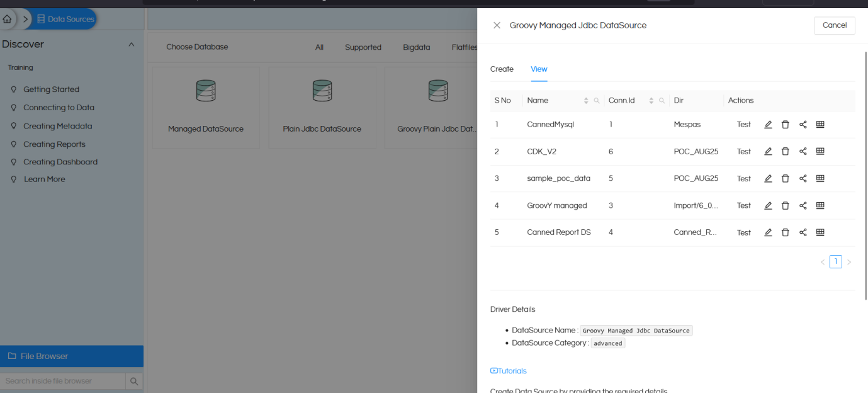Go to previous page in pagination
The height and width of the screenshot is (393, 868).
pyautogui.click(x=822, y=262)
